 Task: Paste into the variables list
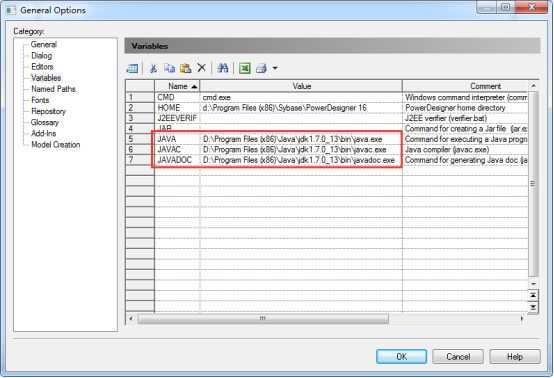[x=185, y=68]
